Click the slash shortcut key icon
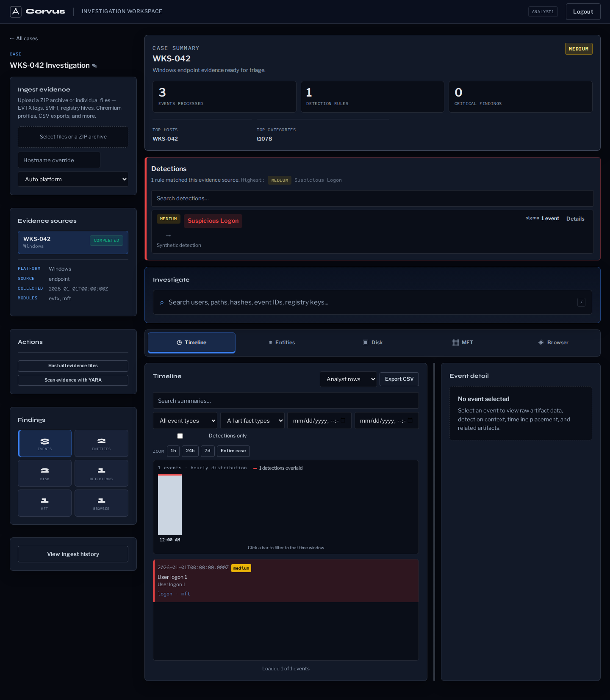The height and width of the screenshot is (700, 610). click(581, 302)
